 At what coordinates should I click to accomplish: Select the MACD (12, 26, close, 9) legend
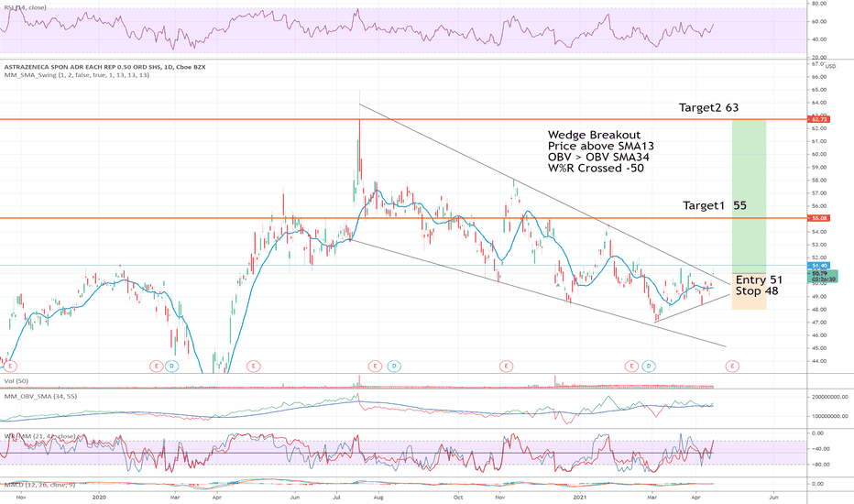click(x=39, y=485)
